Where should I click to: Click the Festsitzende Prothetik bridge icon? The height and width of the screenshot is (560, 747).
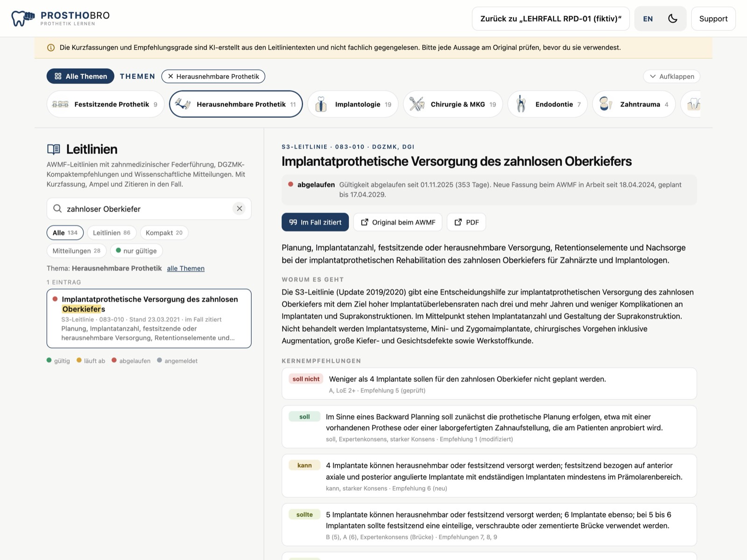point(60,104)
